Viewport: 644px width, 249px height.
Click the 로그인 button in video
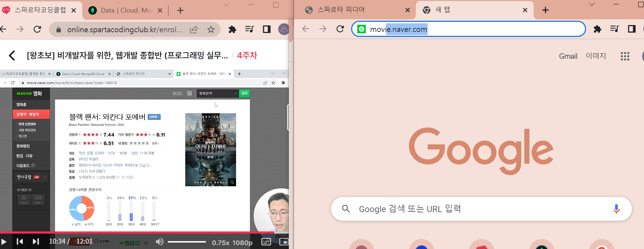pos(177,94)
